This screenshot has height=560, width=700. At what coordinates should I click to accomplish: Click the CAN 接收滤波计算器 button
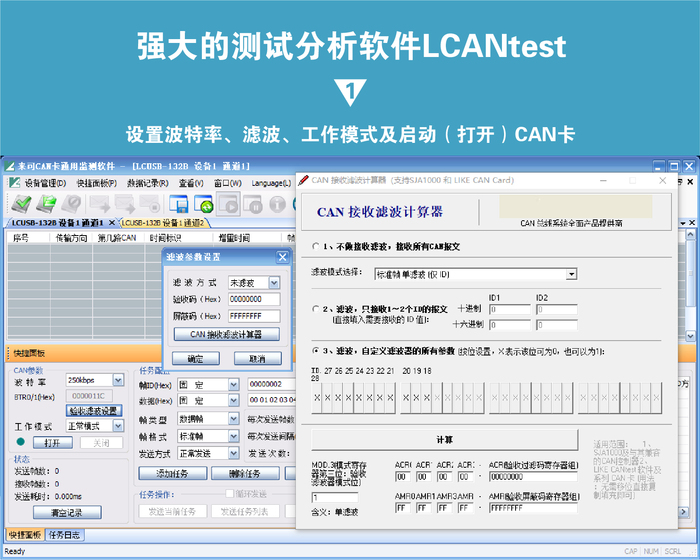click(x=226, y=334)
